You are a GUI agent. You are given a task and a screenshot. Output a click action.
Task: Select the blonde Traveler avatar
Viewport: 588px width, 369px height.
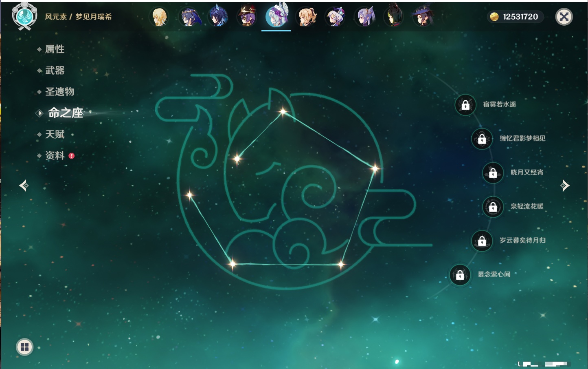[x=159, y=17]
